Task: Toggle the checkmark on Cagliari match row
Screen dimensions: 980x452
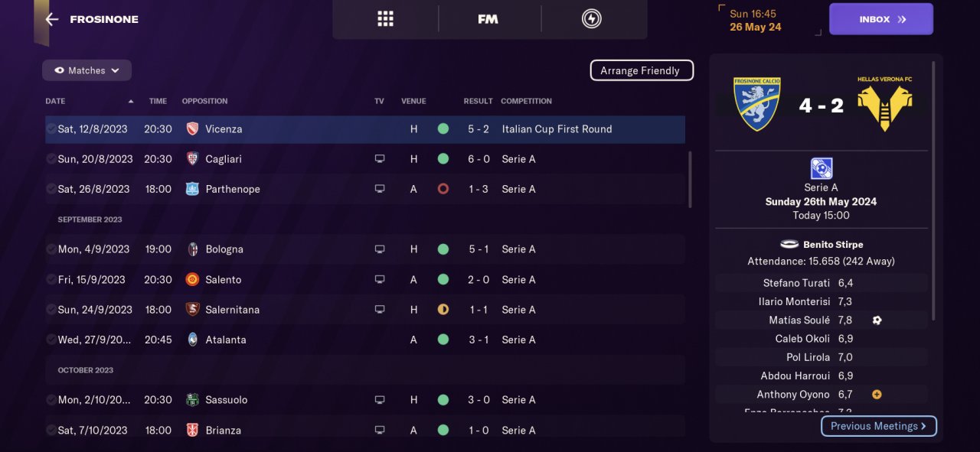Action: pos(51,159)
